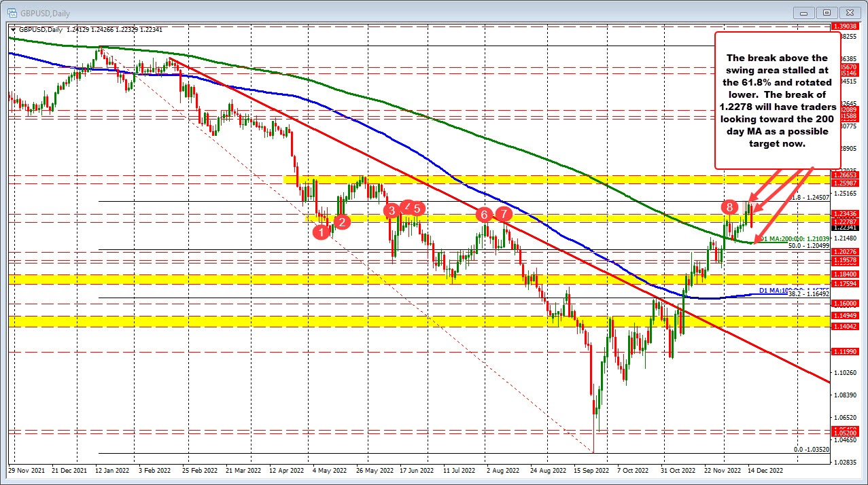Select the red numbered marker 8 on the chart

pyautogui.click(x=729, y=206)
